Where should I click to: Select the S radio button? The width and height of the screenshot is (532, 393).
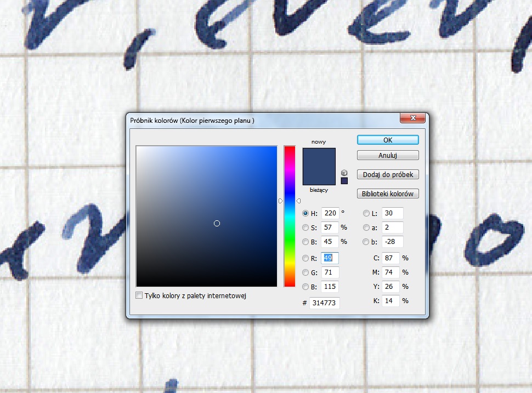coord(305,227)
